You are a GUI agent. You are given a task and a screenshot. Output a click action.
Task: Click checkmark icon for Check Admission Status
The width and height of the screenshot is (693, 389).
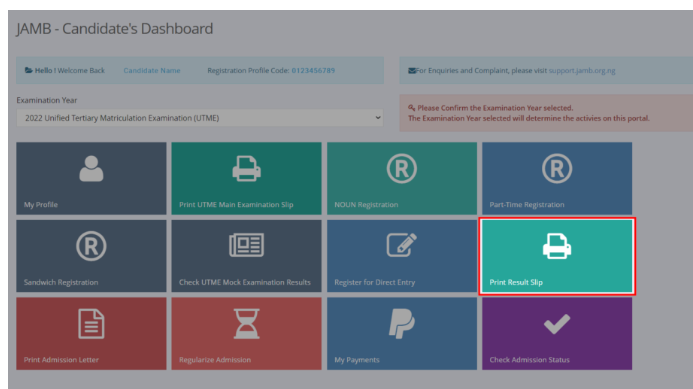[x=557, y=324]
